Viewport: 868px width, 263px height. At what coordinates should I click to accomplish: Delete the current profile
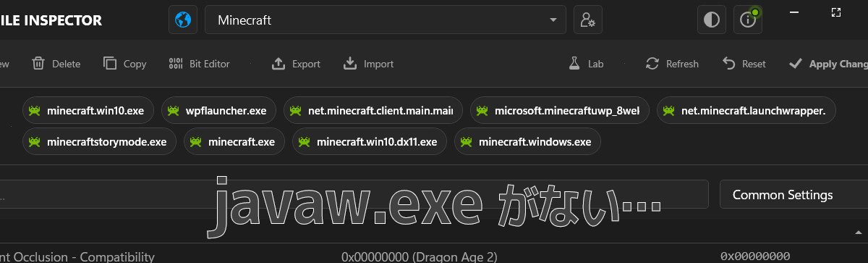pyautogui.click(x=56, y=64)
